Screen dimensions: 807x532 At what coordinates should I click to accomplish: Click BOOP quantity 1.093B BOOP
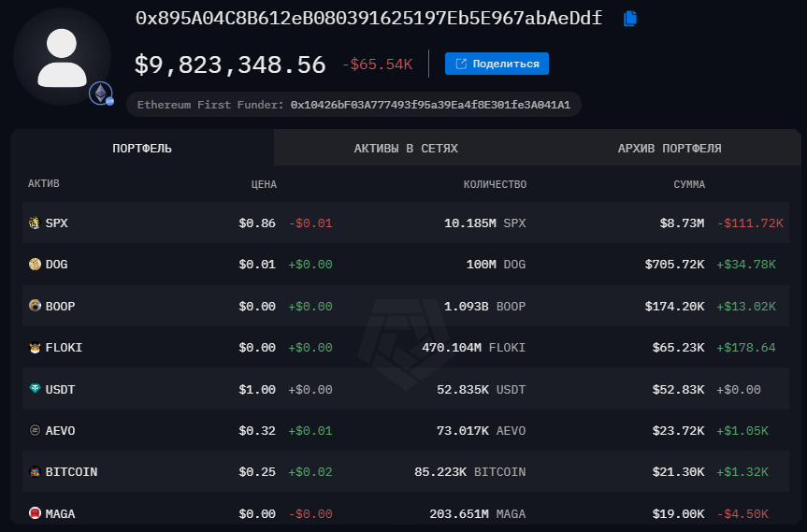(484, 306)
